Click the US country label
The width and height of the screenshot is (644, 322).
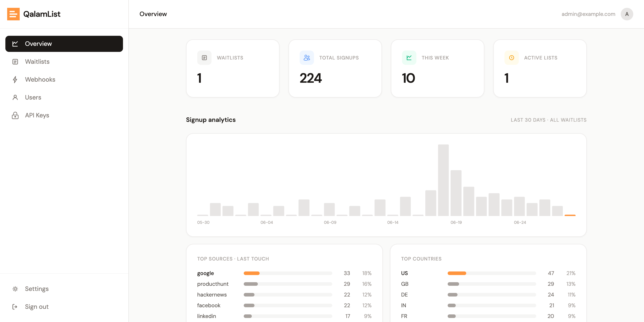click(x=404, y=273)
